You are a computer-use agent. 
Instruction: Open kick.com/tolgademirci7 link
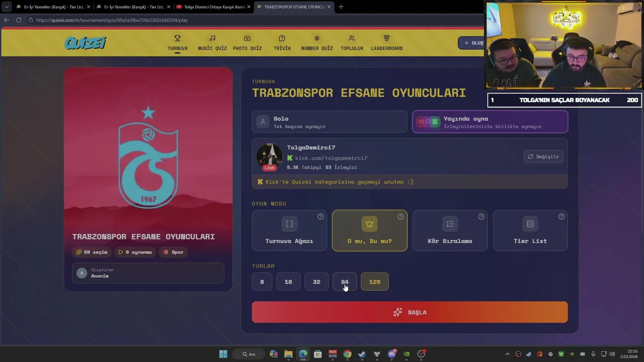[331, 158]
